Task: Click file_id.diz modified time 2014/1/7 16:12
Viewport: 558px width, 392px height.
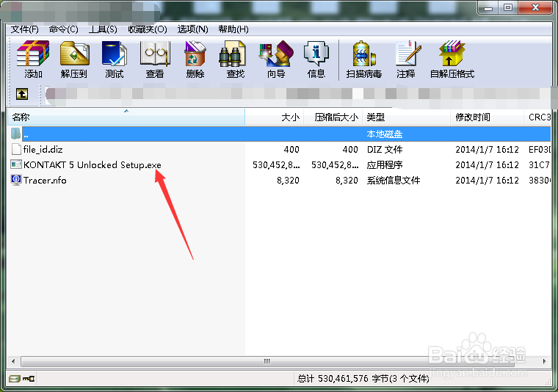Action: pyautogui.click(x=487, y=150)
